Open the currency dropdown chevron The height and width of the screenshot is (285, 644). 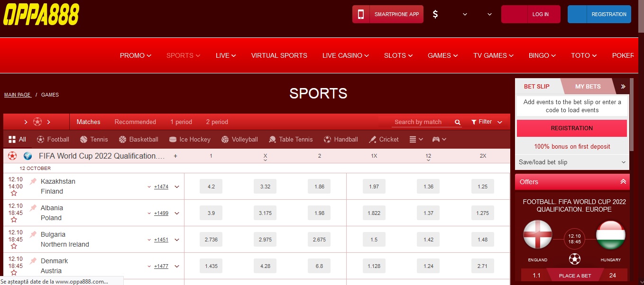coord(465,14)
